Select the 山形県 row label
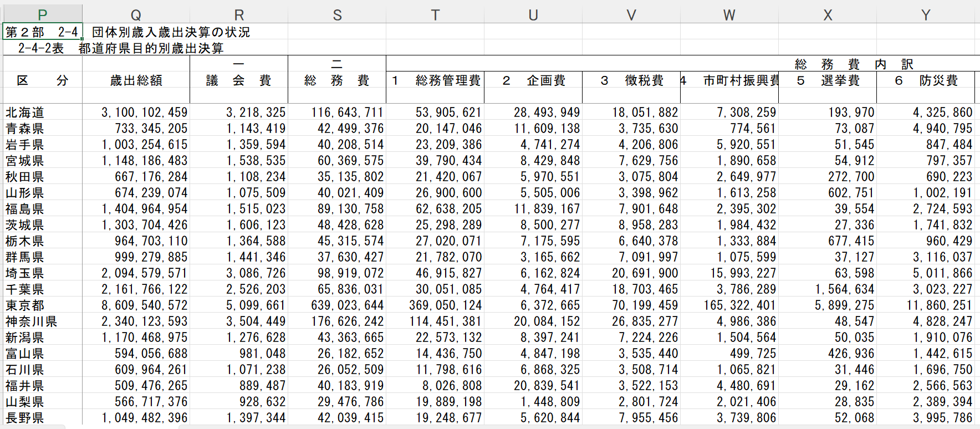The image size is (980, 429). pos(42,193)
